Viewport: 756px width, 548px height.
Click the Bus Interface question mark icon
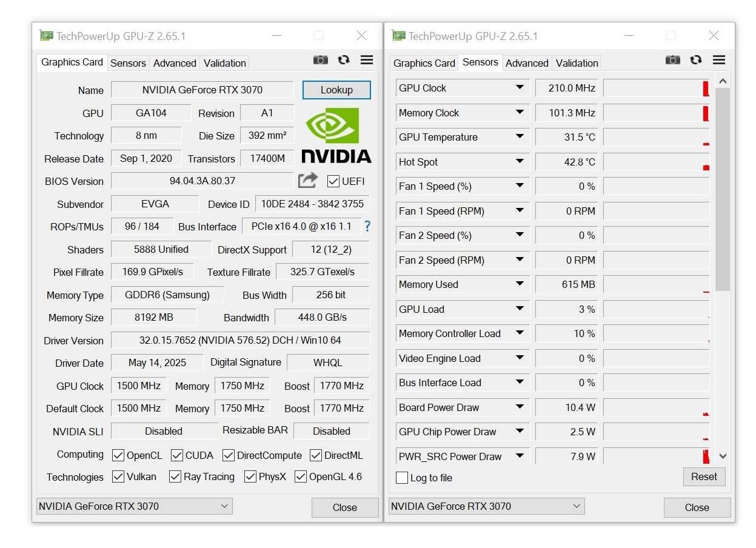click(x=367, y=226)
